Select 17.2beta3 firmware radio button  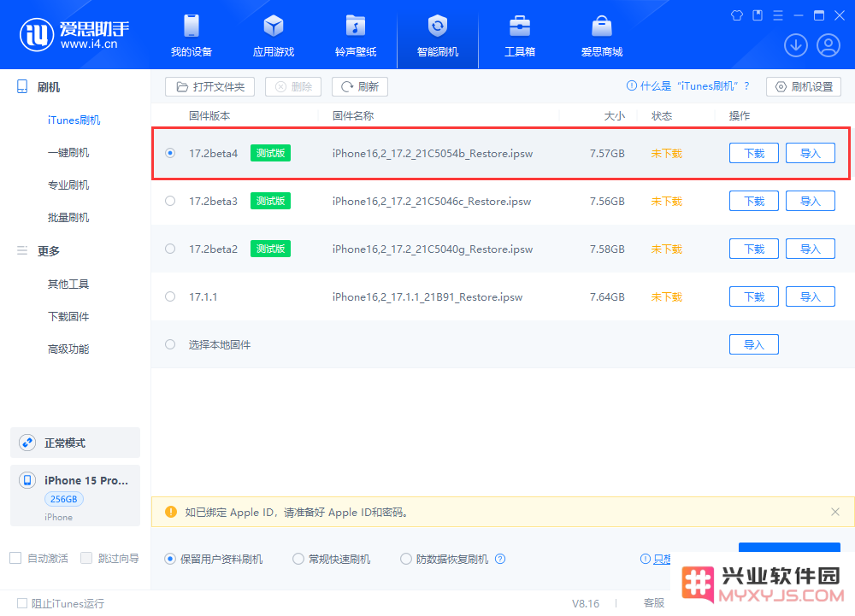point(170,201)
